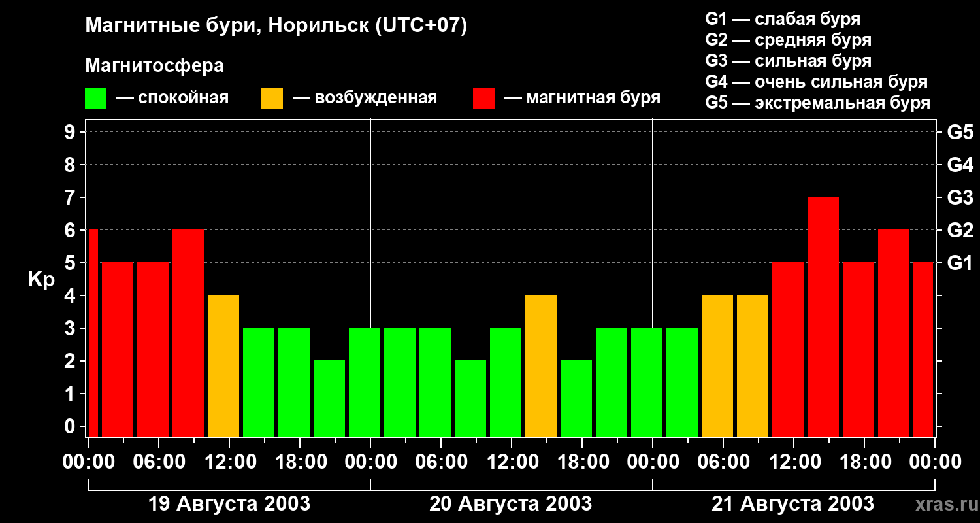Click the 'Магнитосфера' heading
Image resolution: width=980 pixels, height=523 pixels.
coord(154,66)
